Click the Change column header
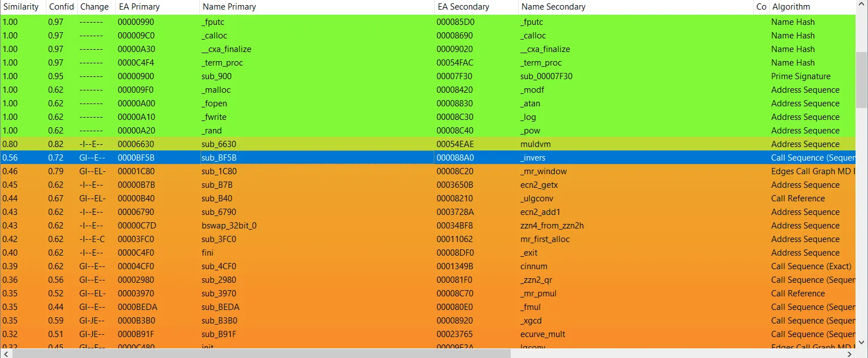Image resolution: width=868 pixels, height=358 pixels. click(94, 7)
